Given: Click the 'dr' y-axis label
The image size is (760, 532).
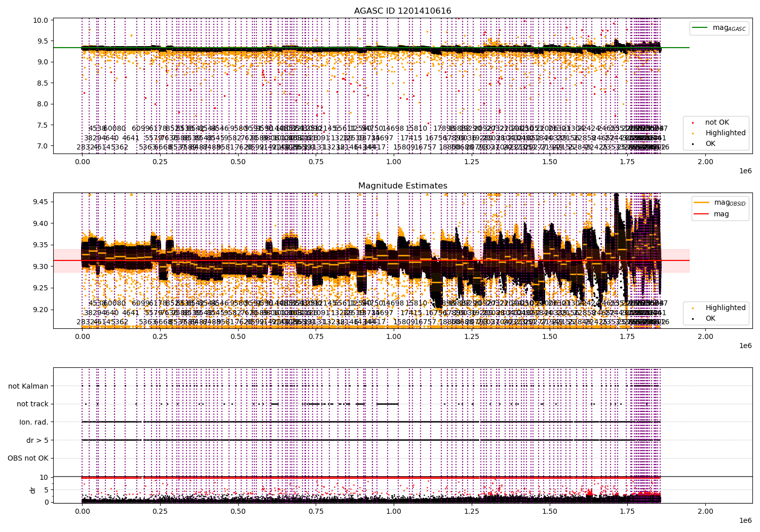Looking at the screenshot, I should [x=33, y=490].
